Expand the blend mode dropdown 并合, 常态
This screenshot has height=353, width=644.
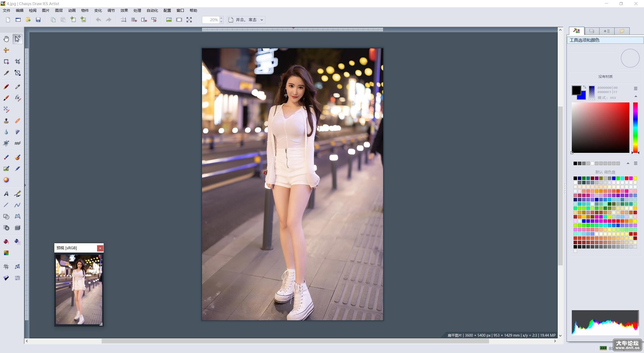247,20
